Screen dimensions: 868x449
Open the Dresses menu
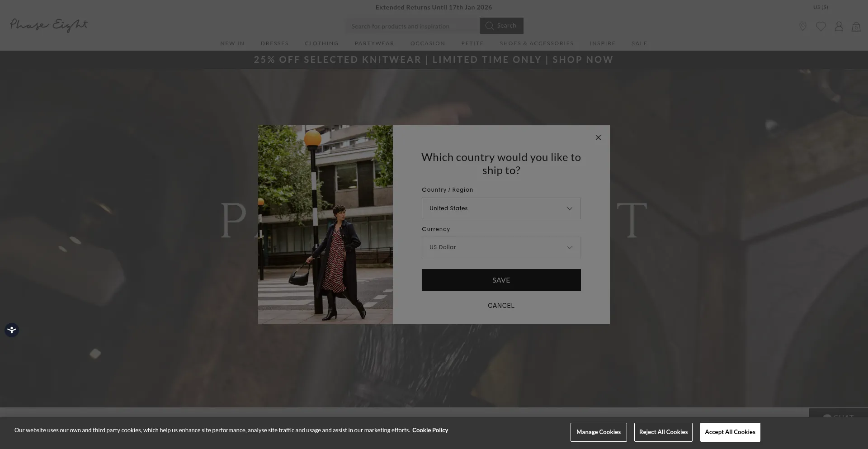(274, 43)
